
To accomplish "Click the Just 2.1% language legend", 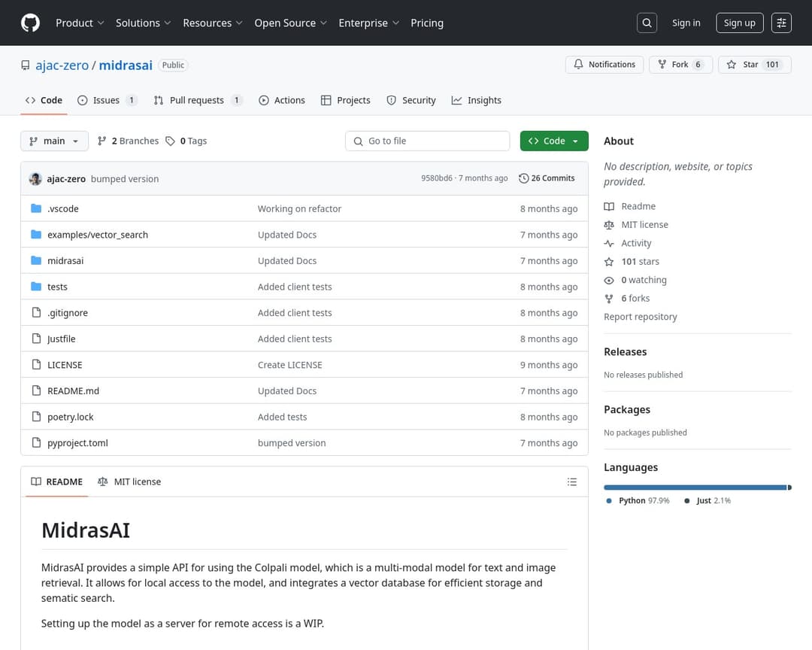I will point(707,501).
